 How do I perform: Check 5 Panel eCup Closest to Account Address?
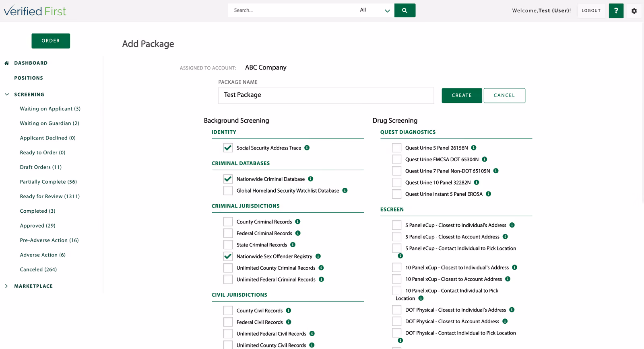pos(396,237)
